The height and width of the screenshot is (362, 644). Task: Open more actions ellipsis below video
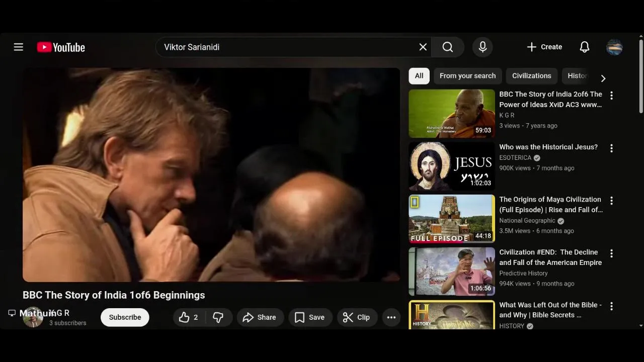(x=391, y=317)
